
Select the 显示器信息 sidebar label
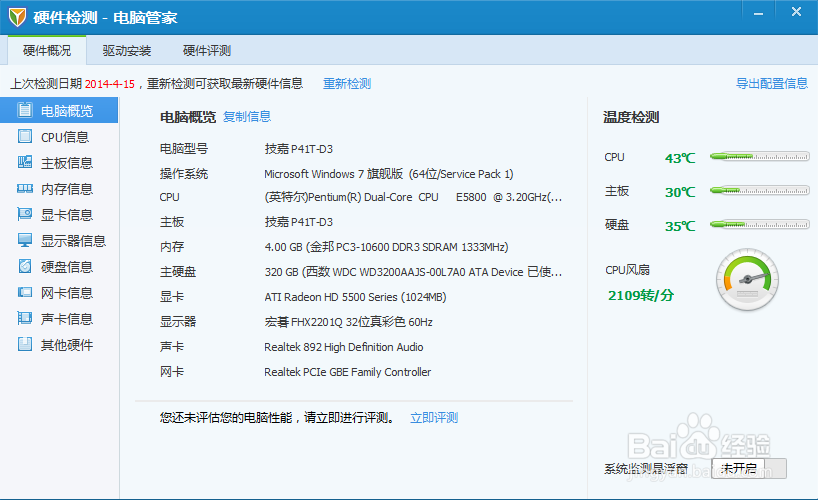click(x=74, y=241)
